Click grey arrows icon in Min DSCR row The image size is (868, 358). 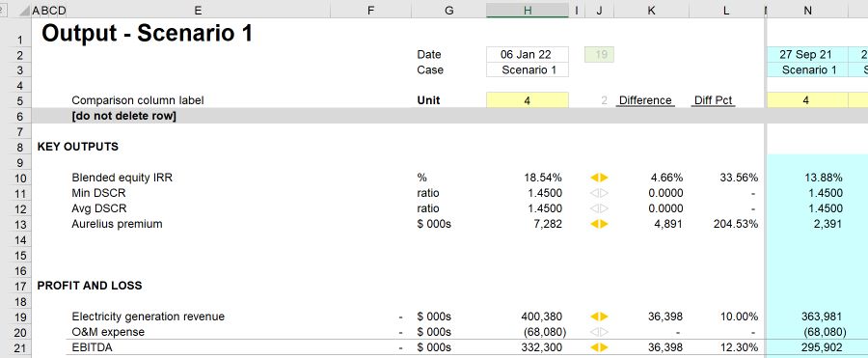tap(599, 193)
